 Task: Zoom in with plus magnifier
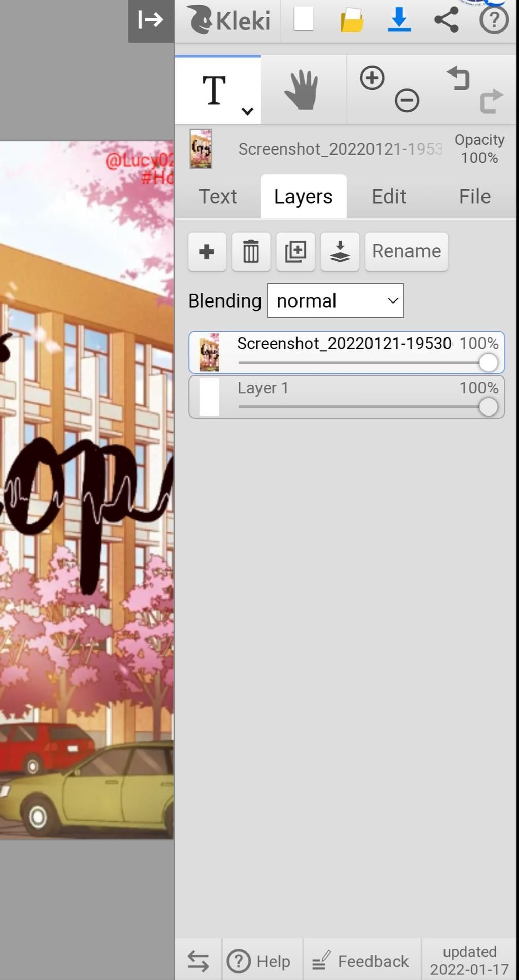click(x=373, y=79)
